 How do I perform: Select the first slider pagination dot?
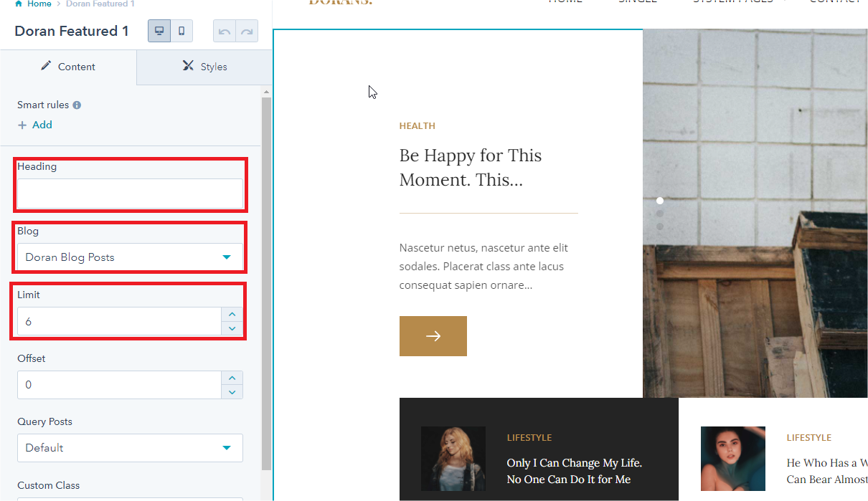[x=660, y=201]
